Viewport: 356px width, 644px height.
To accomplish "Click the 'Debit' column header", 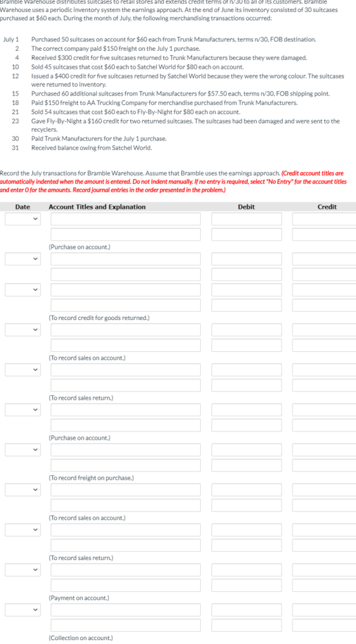I will tap(247, 207).
